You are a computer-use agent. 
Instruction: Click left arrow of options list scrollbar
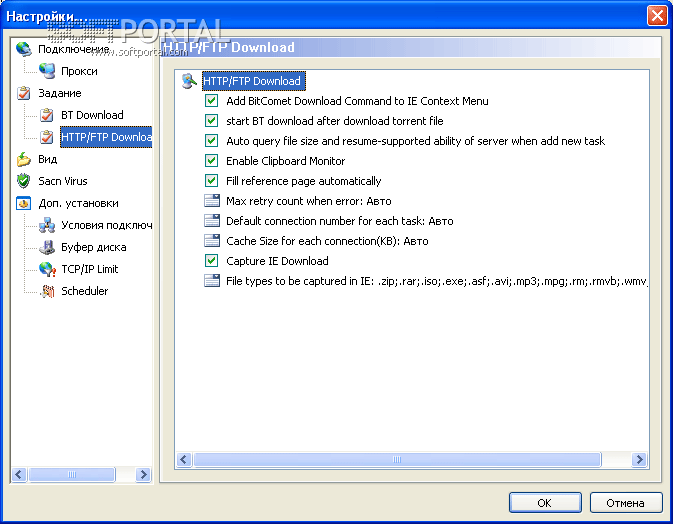184,460
